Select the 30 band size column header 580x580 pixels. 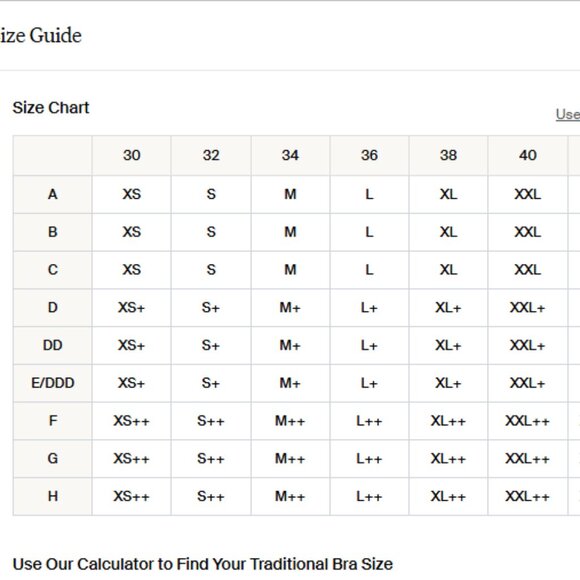(x=132, y=155)
